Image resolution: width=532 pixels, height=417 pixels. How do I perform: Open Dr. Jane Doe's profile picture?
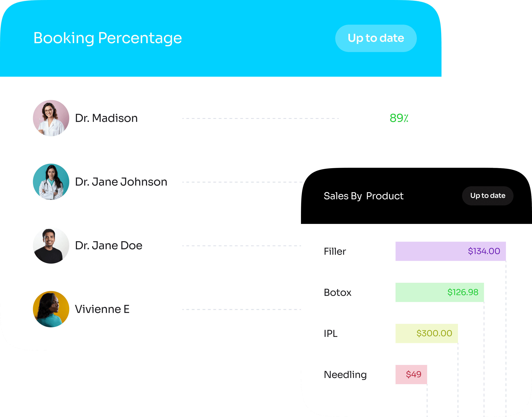[51, 246]
